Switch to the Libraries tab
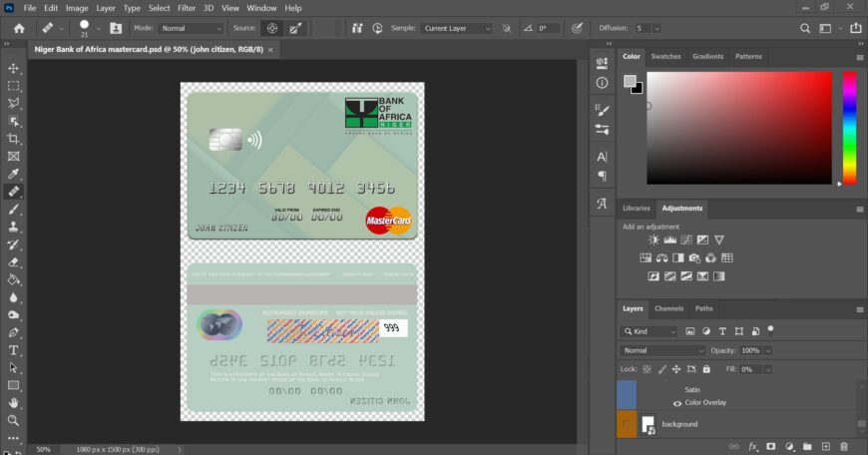868x455 pixels. click(637, 209)
